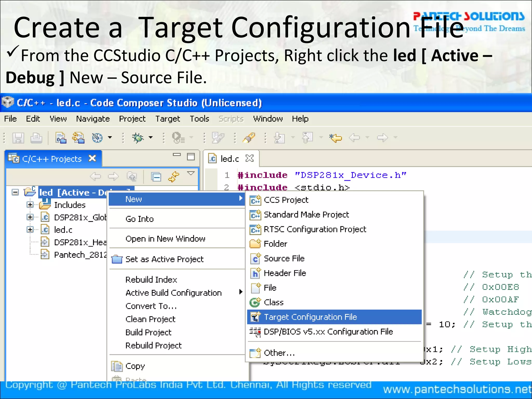Select the DSP281x_Hea file in the tree
This screenshot has height=399, width=532.
tap(80, 242)
